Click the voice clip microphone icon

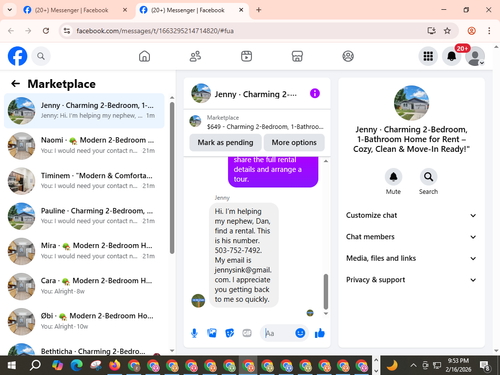click(x=194, y=333)
